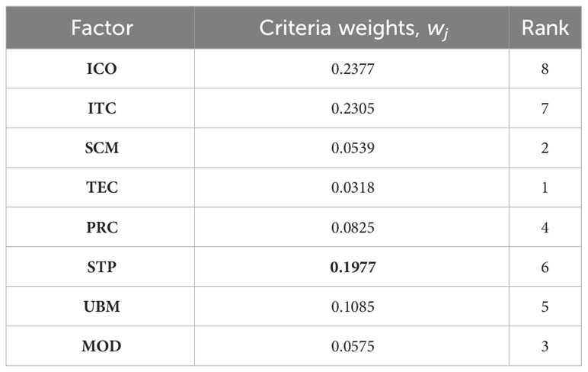Click the weight value 0.1085
This screenshot has width=588, height=372.
tap(353, 306)
